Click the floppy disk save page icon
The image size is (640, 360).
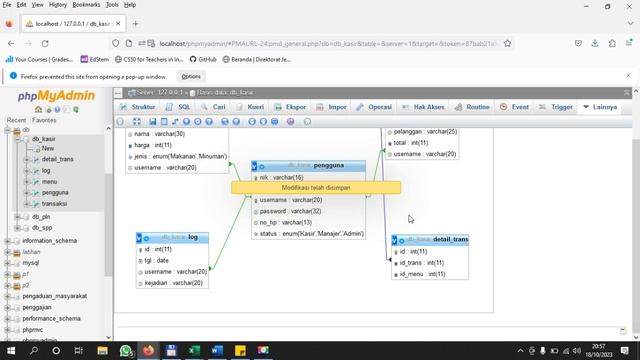click(x=153, y=122)
